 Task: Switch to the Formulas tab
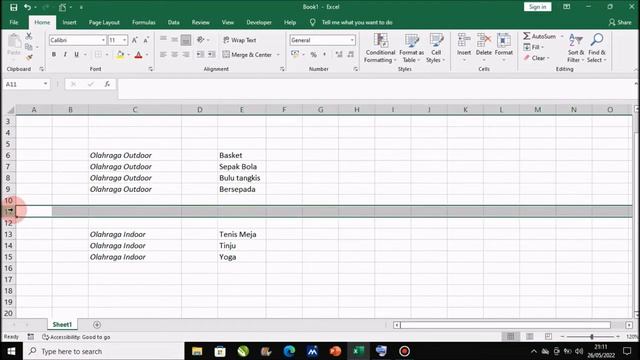coord(144,22)
